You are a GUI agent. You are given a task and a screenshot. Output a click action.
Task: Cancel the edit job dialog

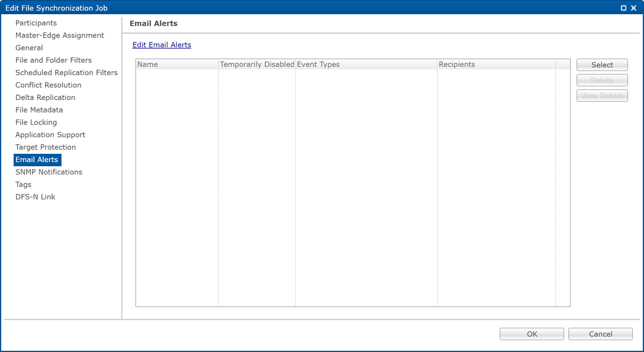pos(600,334)
